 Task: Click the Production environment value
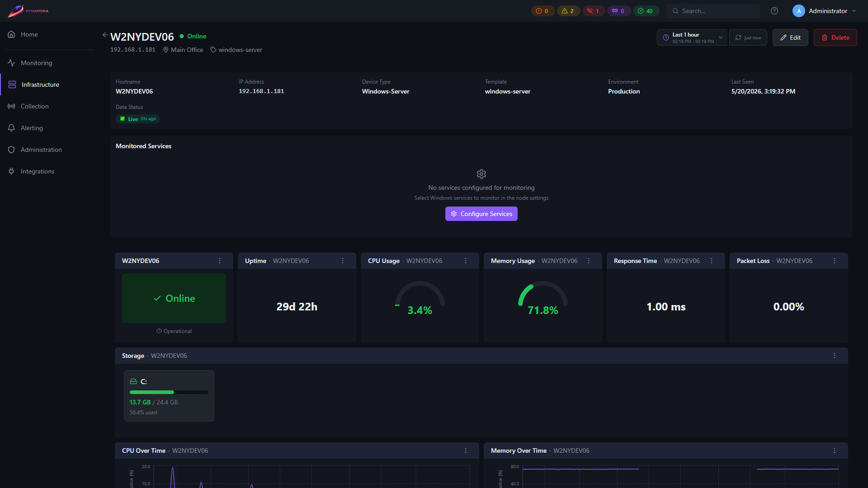(x=624, y=91)
